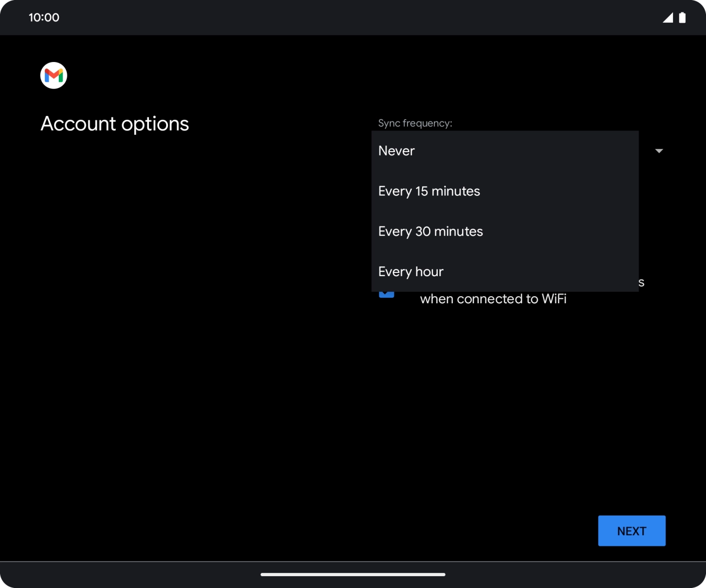Click the battery status icon
This screenshot has width=706, height=588.
(x=681, y=17)
